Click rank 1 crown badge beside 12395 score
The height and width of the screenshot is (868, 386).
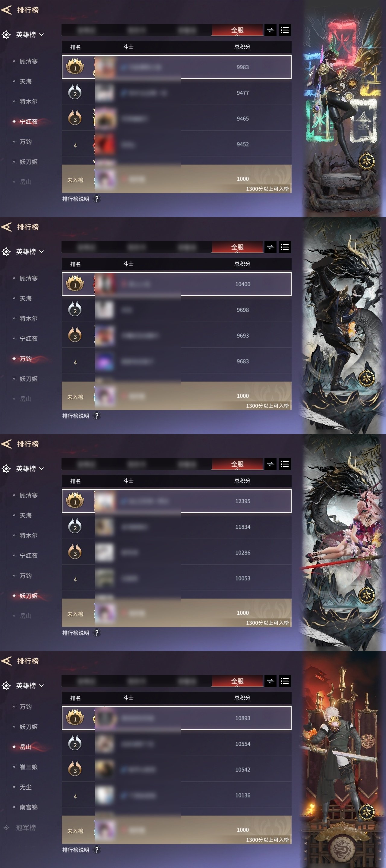(75, 501)
